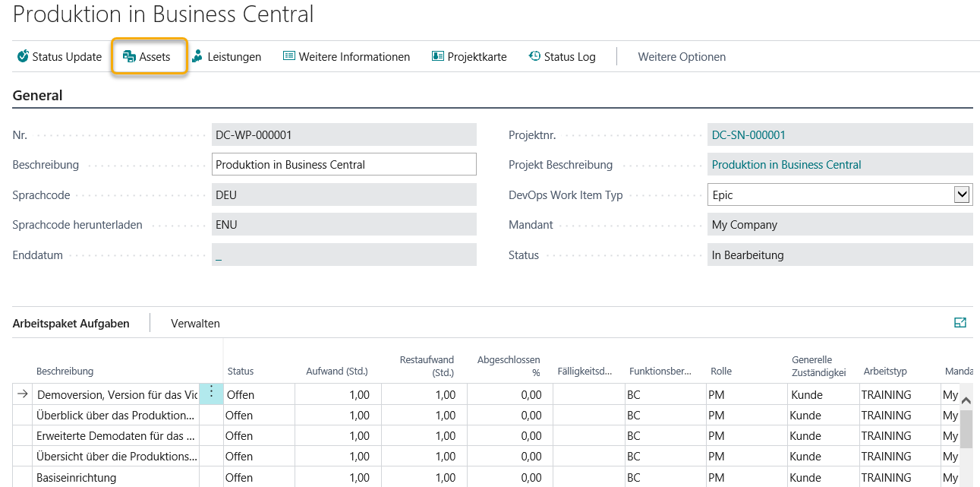Collapse the General section header
This screenshot has height=487, width=980.
coord(37,96)
